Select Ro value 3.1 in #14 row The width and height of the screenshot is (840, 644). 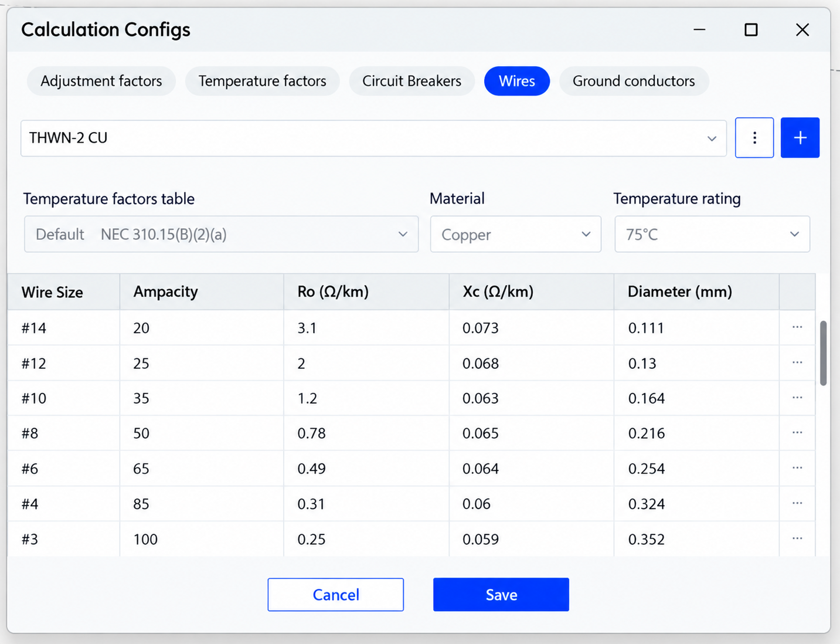366,328
